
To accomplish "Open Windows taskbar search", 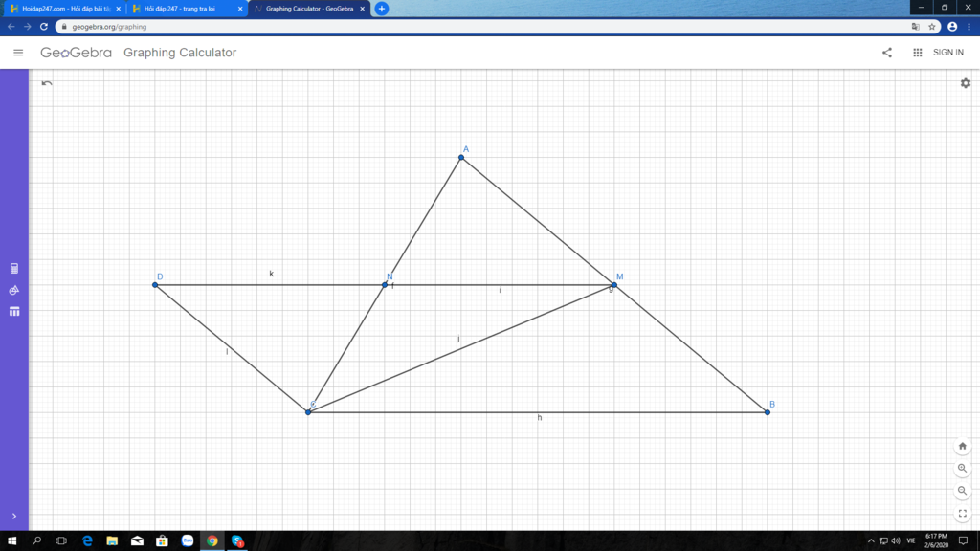I will point(36,541).
